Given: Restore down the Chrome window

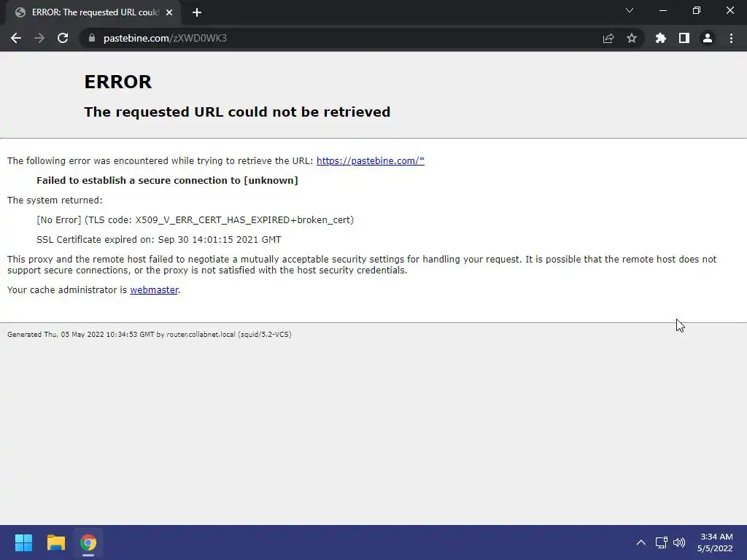Looking at the screenshot, I should [697, 10].
